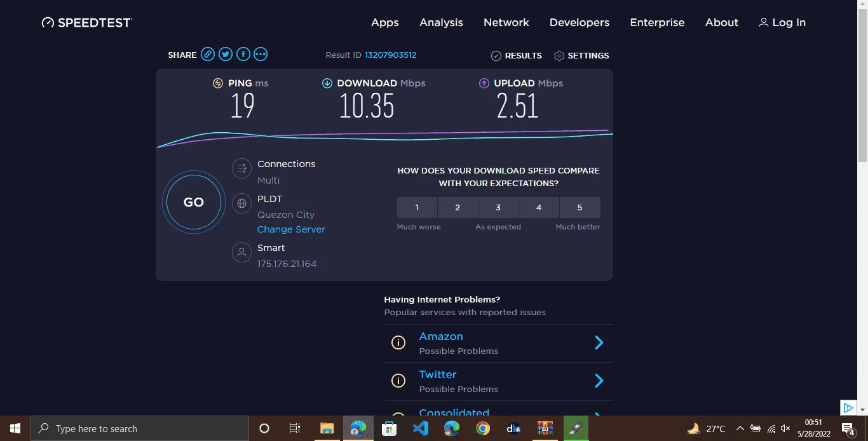Viewport: 868px width, 441px height.
Task: Open the Amazon possible problems entry
Action: (x=499, y=343)
